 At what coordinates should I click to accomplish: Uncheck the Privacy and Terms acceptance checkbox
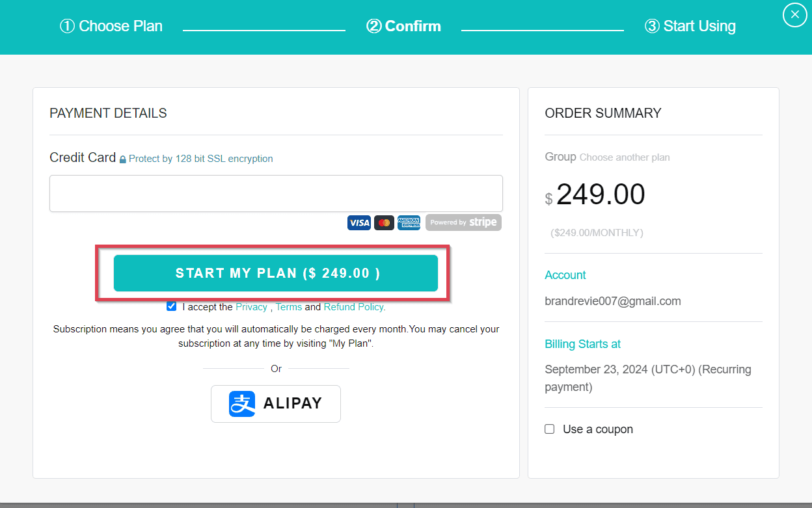171,306
